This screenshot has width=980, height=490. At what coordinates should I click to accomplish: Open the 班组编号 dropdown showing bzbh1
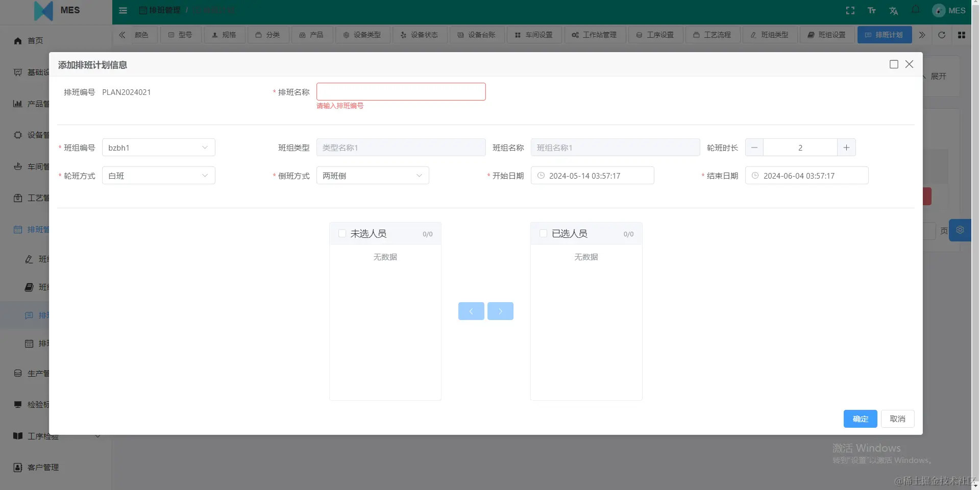coord(159,148)
